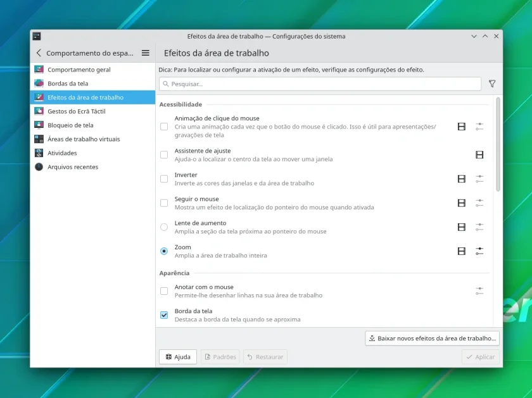The width and height of the screenshot is (532, 398).
Task: Click the Ajuda button
Action: (x=178, y=357)
